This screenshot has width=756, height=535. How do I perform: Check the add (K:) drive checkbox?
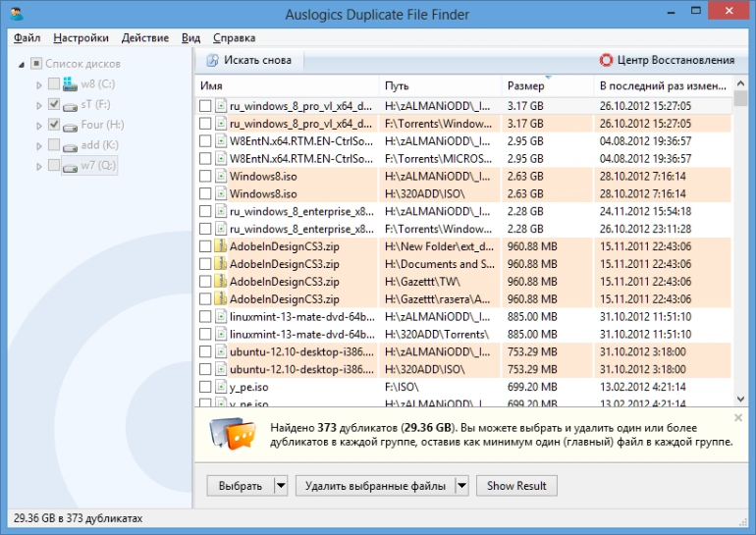pyautogui.click(x=54, y=144)
